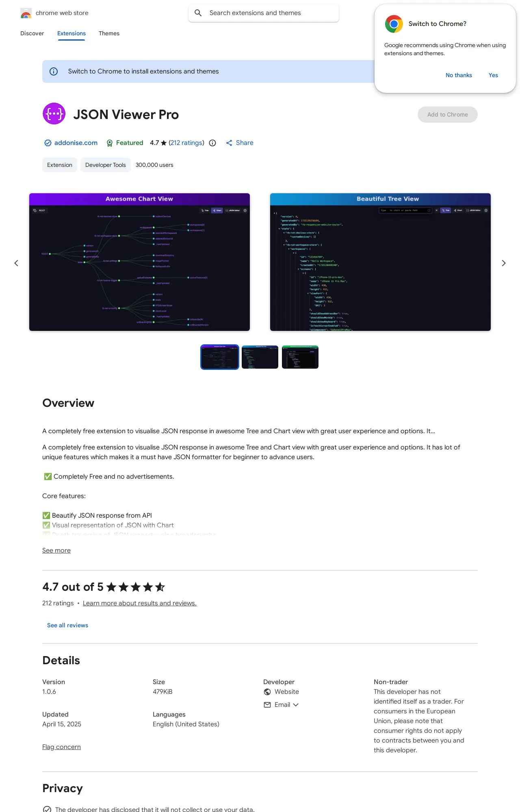520x812 pixels.
Task: Click the Share icon
Action: click(x=229, y=143)
